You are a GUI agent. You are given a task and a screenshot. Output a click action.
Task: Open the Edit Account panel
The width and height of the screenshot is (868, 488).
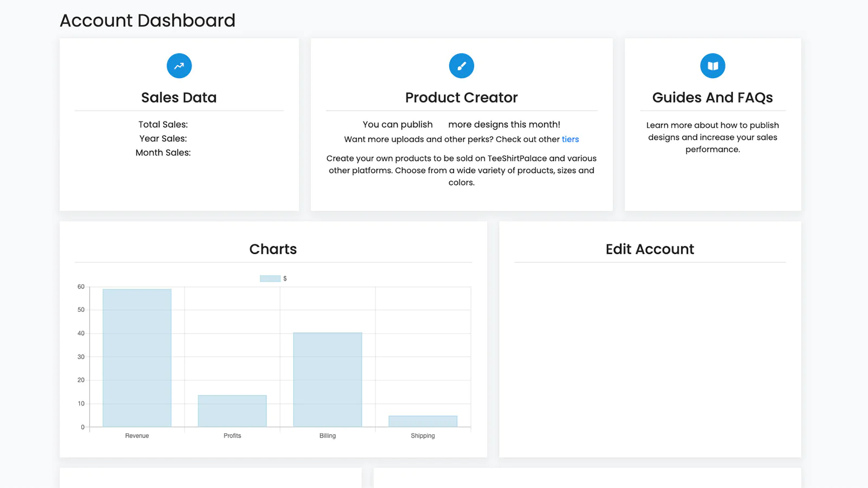click(x=649, y=249)
